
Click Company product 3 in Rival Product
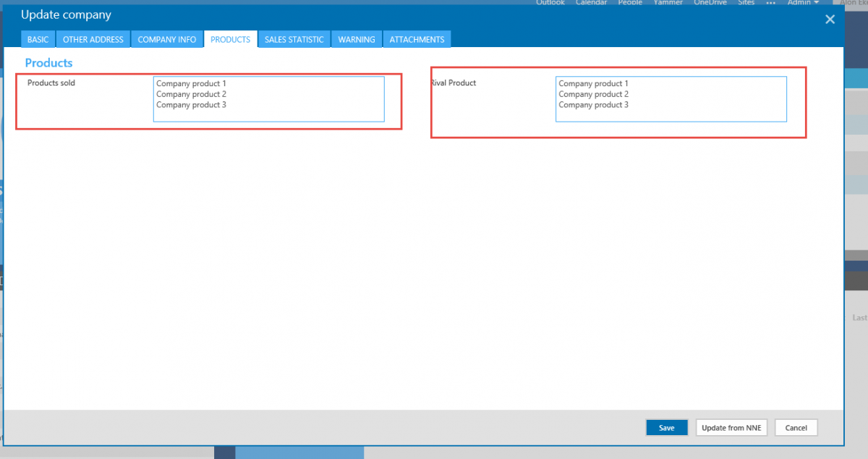pyautogui.click(x=593, y=105)
